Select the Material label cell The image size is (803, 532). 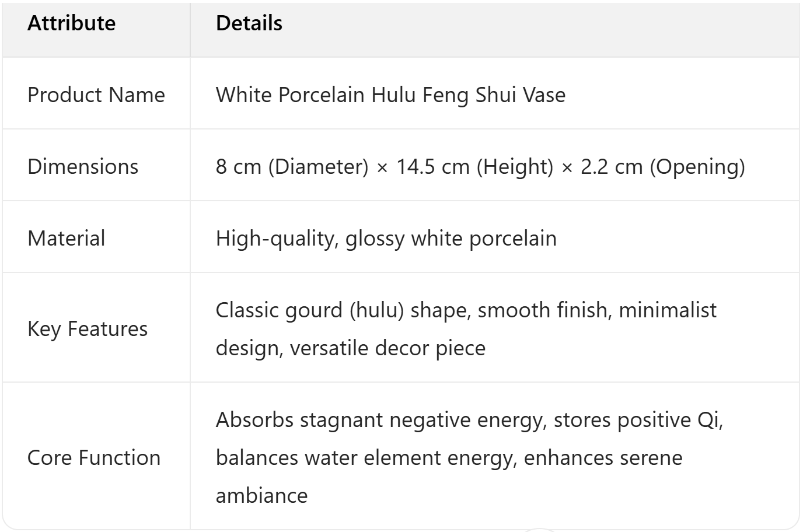67,239
